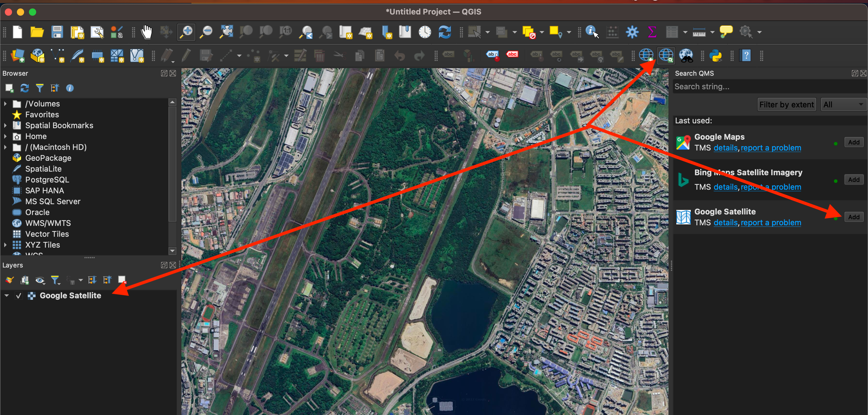Click Add button for Google Satellite
The height and width of the screenshot is (415, 868).
coord(853,217)
